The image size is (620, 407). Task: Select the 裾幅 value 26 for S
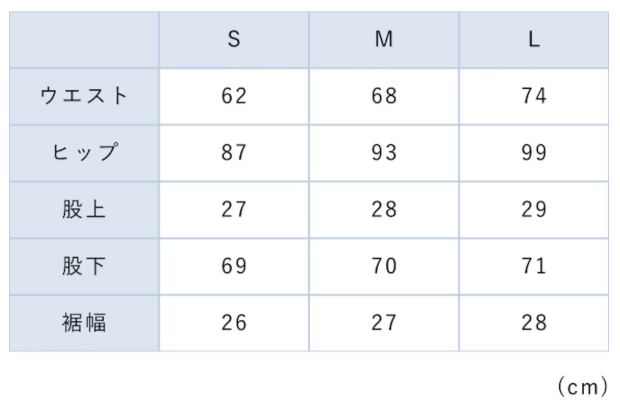[x=234, y=323]
